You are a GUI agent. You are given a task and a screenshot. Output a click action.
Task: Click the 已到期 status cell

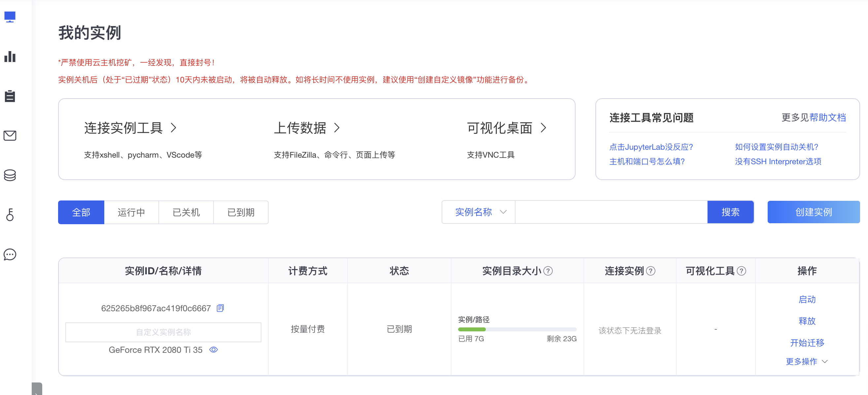click(399, 329)
